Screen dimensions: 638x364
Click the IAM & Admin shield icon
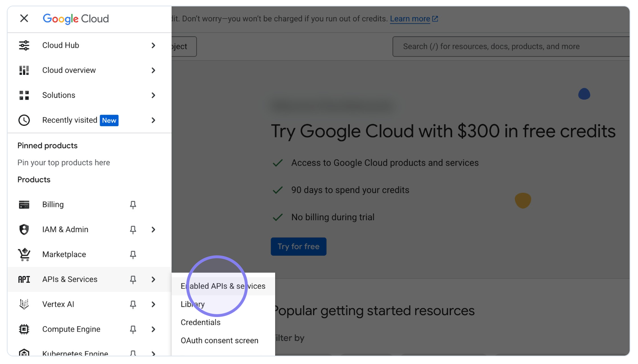pyautogui.click(x=24, y=229)
